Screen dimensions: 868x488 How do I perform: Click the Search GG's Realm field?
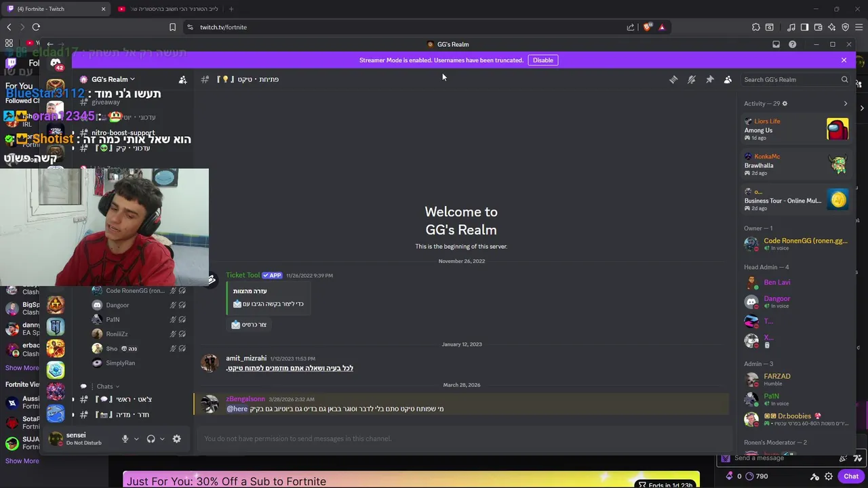click(795, 79)
